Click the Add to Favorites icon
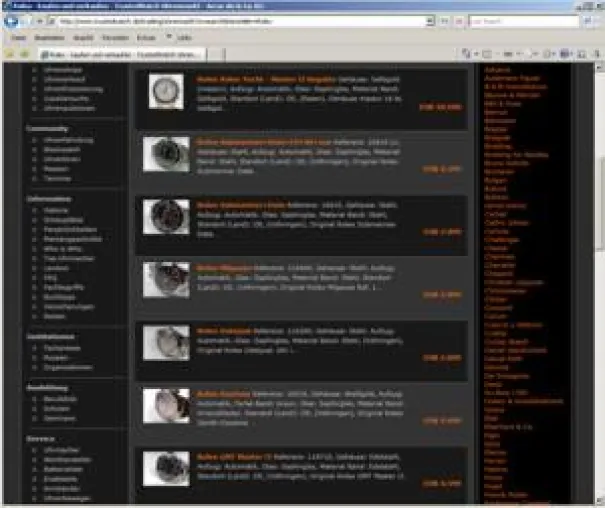 click(x=25, y=54)
